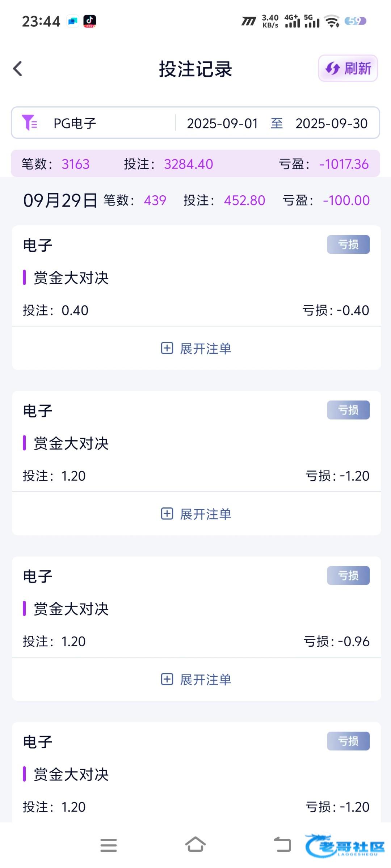This screenshot has width=391, height=868.
Task: Tap the 09月29日 daily summary row
Action: click(x=195, y=200)
